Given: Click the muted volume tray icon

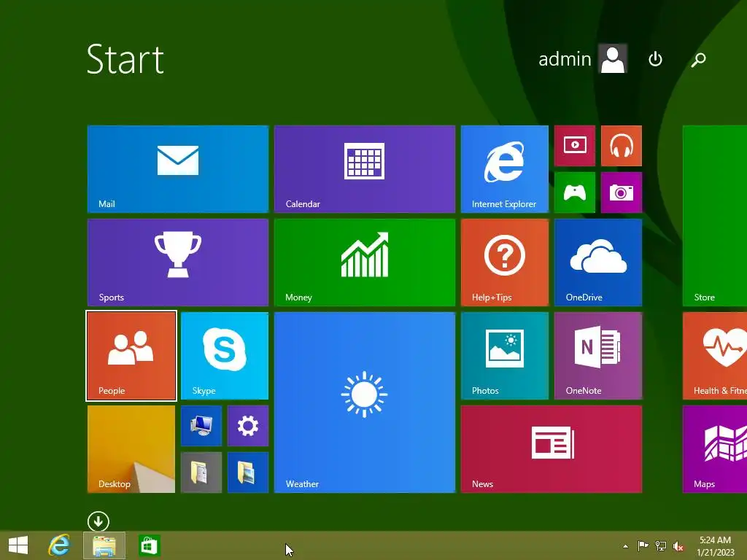Looking at the screenshot, I should point(678,546).
